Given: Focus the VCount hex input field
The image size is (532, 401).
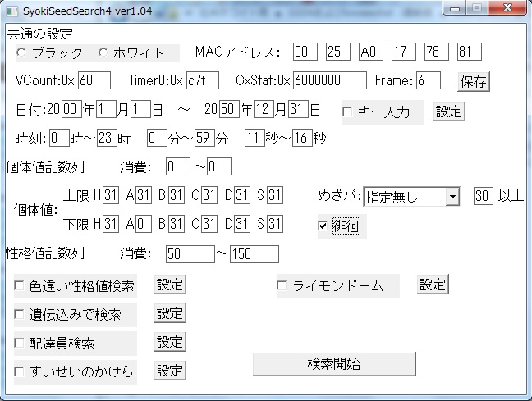Looking at the screenshot, I should coord(94,80).
